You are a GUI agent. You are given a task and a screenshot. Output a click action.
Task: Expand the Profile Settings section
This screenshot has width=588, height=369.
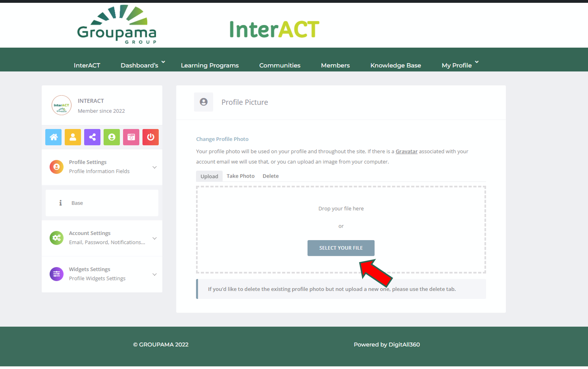tap(154, 167)
